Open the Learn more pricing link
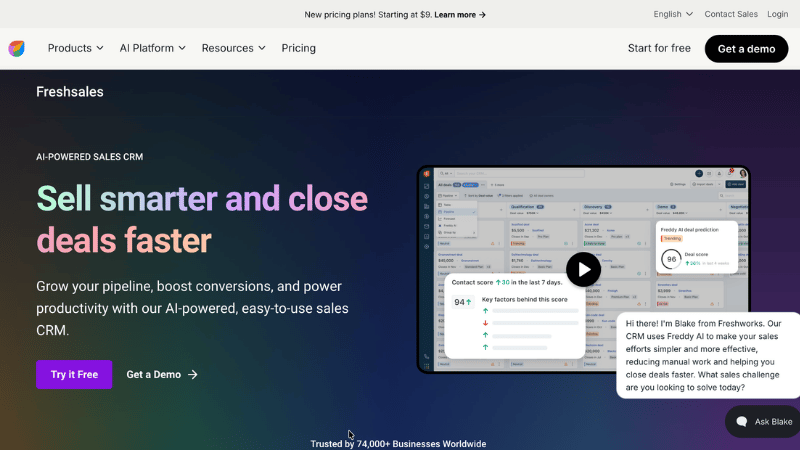800x450 pixels. tap(460, 15)
